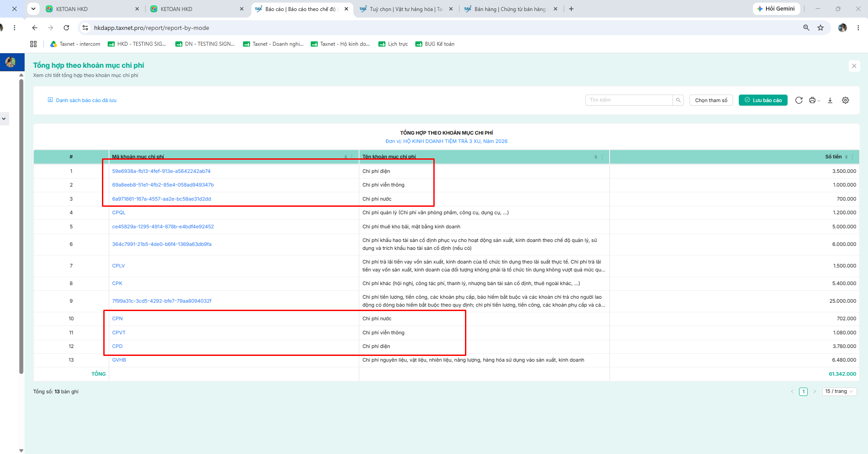The width and height of the screenshot is (868, 454).
Task: Download the report via download icon
Action: pyautogui.click(x=830, y=100)
